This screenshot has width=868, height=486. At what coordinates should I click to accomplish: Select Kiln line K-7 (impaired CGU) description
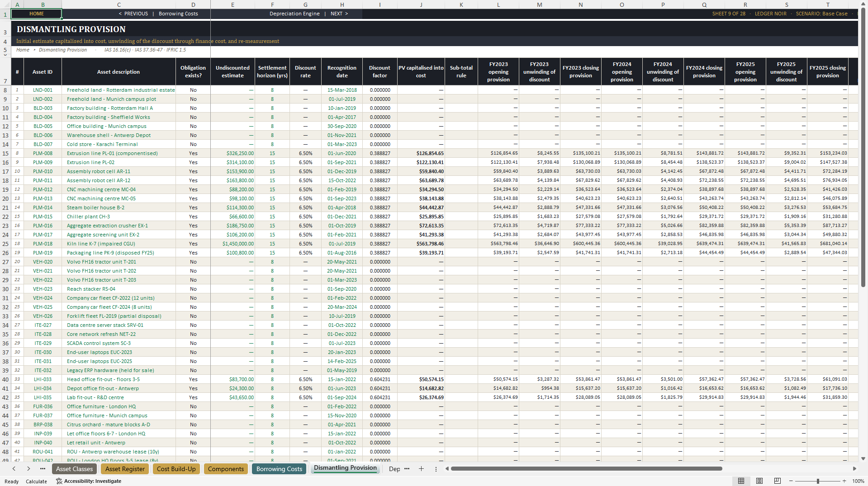[119, 244]
